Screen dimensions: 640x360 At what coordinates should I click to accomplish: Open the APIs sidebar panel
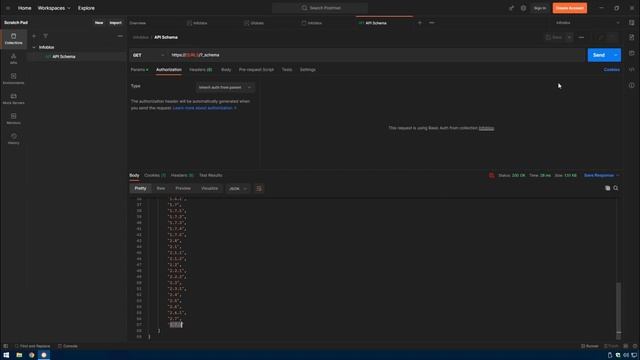[x=13, y=59]
